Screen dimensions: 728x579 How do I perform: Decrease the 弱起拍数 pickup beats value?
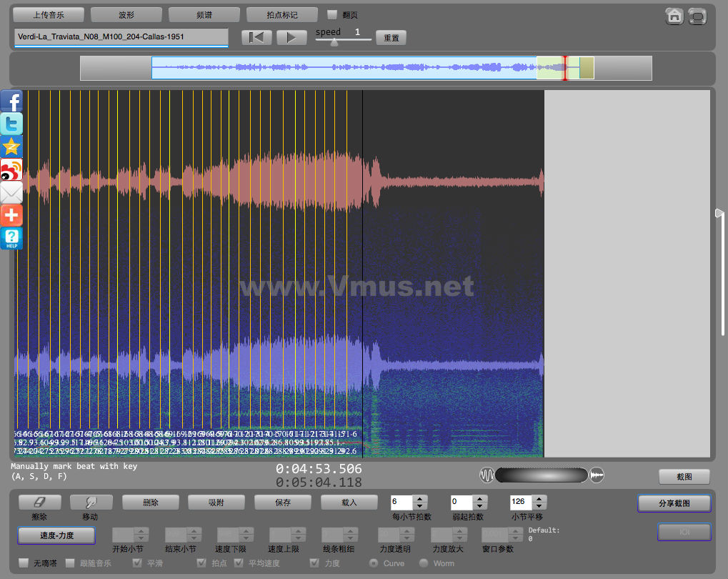pyautogui.click(x=479, y=506)
